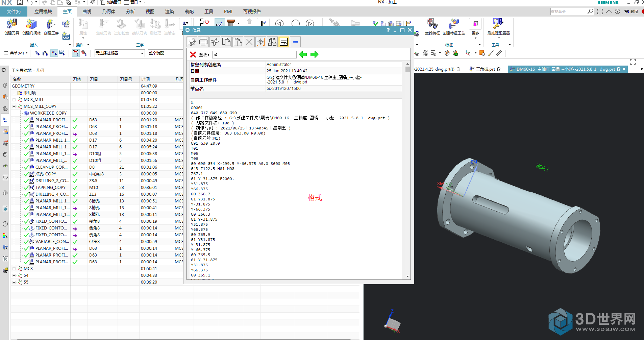Click the help question mark in Info window
Viewport: 644px width, 340px height.
(x=388, y=30)
